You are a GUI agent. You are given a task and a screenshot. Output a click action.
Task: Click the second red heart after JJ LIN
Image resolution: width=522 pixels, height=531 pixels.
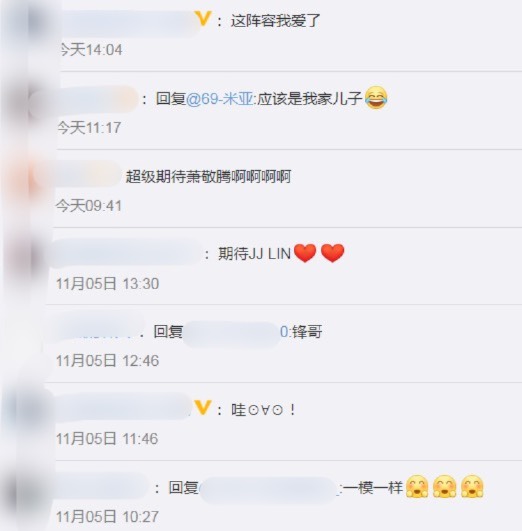coord(332,253)
